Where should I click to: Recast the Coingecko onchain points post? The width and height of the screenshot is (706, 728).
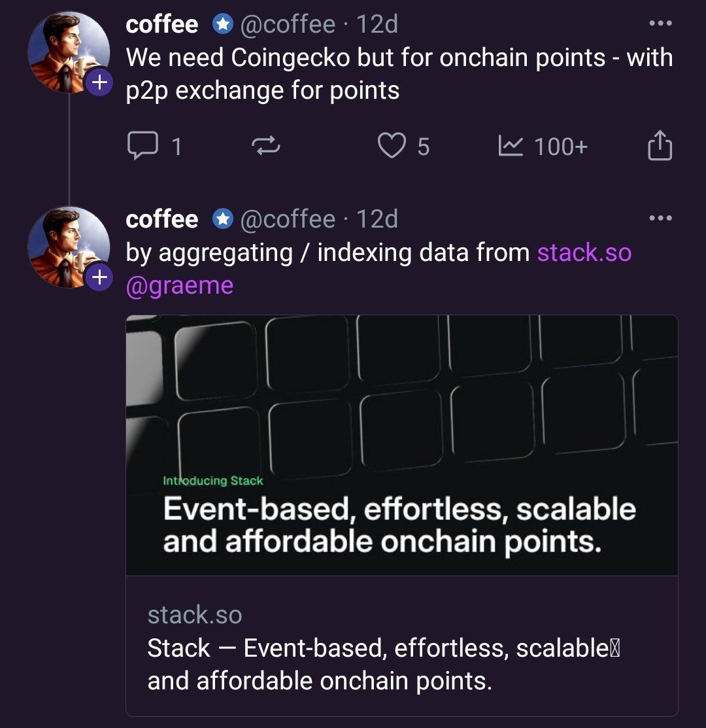[266, 146]
